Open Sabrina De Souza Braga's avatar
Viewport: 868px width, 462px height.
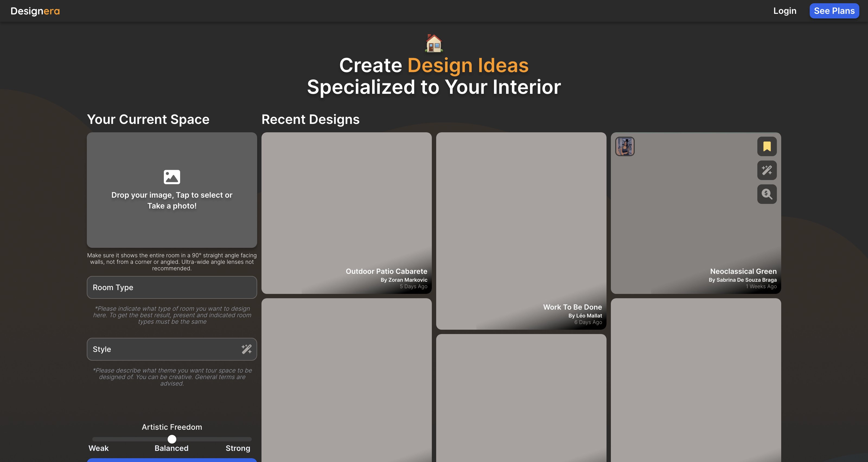(625, 146)
